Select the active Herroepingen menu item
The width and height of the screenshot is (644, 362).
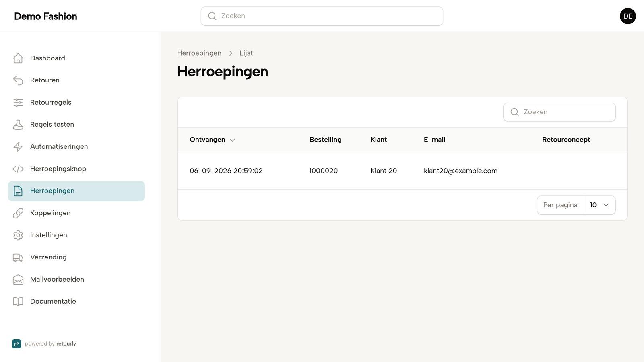[76, 191]
